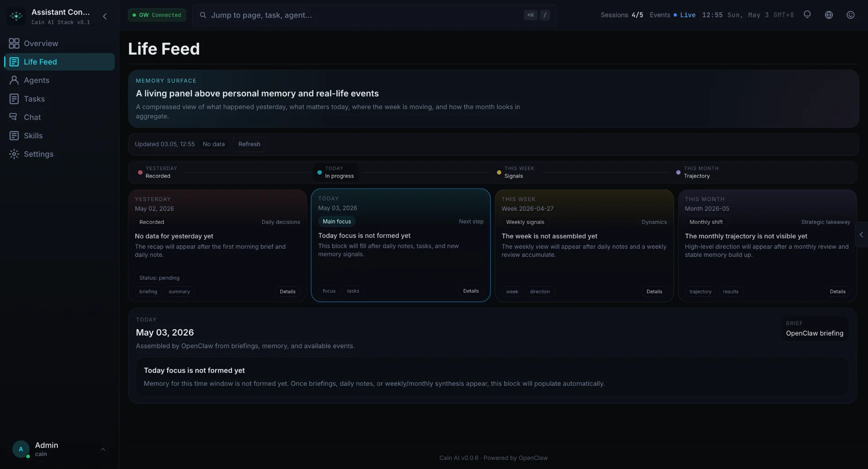The image size is (868, 469).
Task: Switch to Strategic takeaway tab
Action: tap(826, 222)
